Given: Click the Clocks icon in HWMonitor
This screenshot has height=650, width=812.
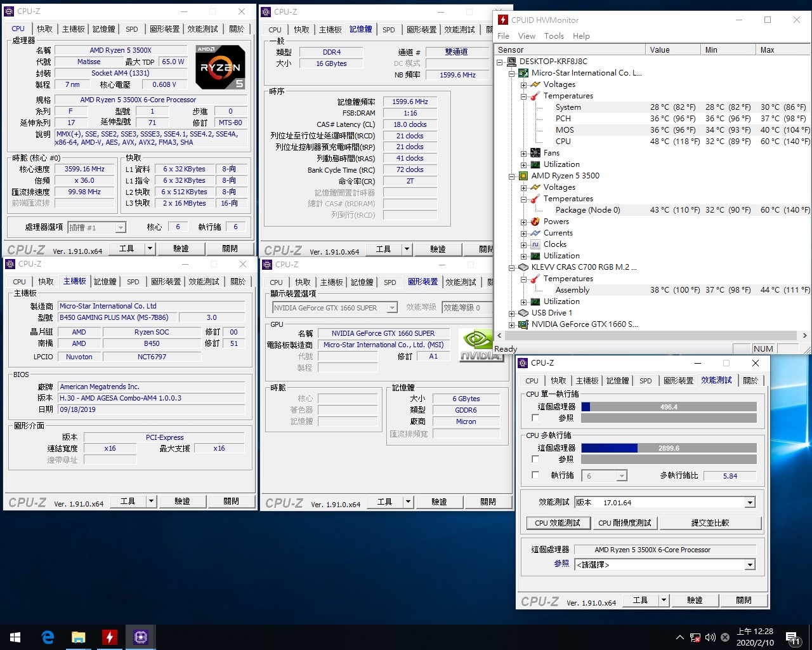Looking at the screenshot, I should 535,244.
